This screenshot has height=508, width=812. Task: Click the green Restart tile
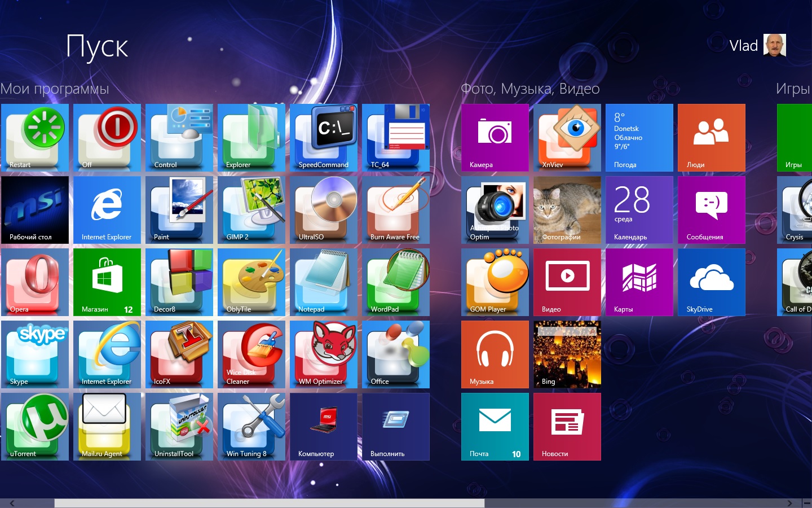coord(35,138)
